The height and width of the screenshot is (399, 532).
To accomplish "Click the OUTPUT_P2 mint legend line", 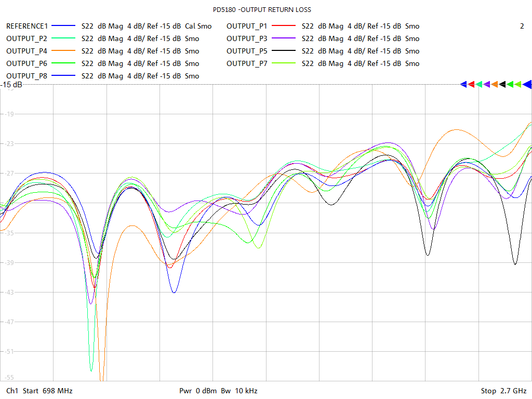I will click(x=63, y=38).
